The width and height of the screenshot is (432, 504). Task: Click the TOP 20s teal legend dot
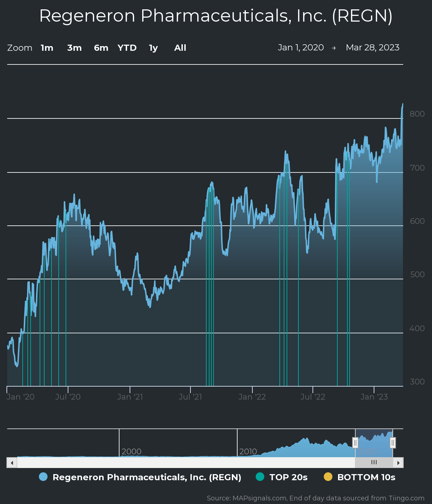tap(260, 477)
